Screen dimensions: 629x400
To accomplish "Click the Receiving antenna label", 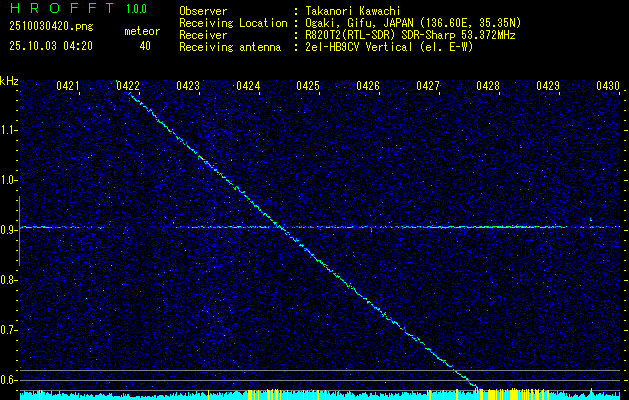I will (x=230, y=47).
